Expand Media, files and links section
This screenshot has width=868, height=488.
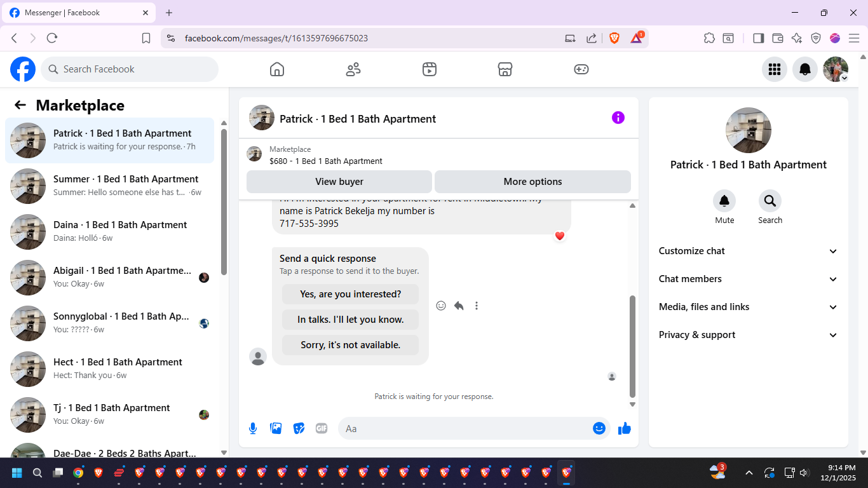point(749,307)
